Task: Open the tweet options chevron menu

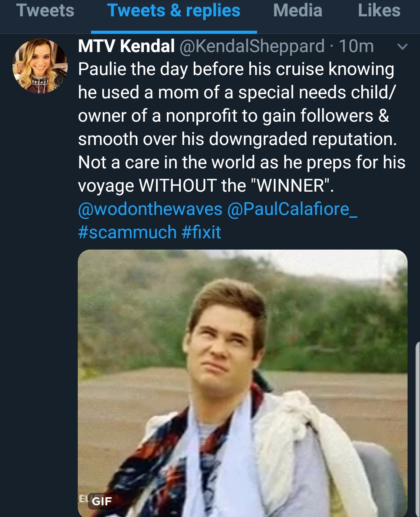Action: (x=402, y=47)
